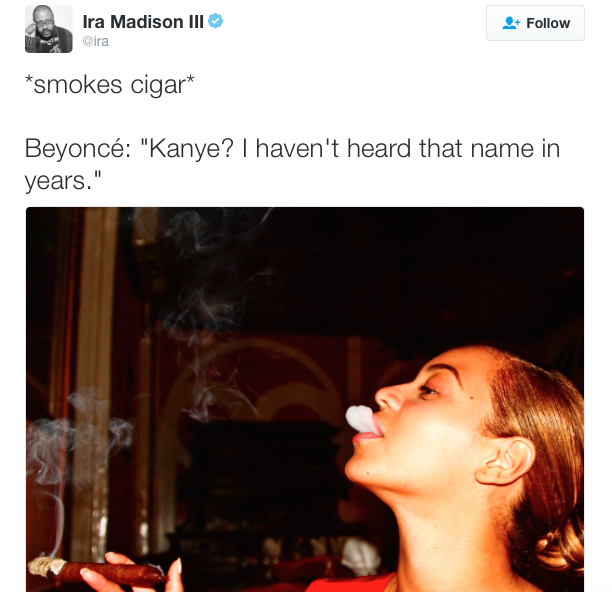
Task: Open Ira Madison III's profile avatar
Action: tap(49, 29)
